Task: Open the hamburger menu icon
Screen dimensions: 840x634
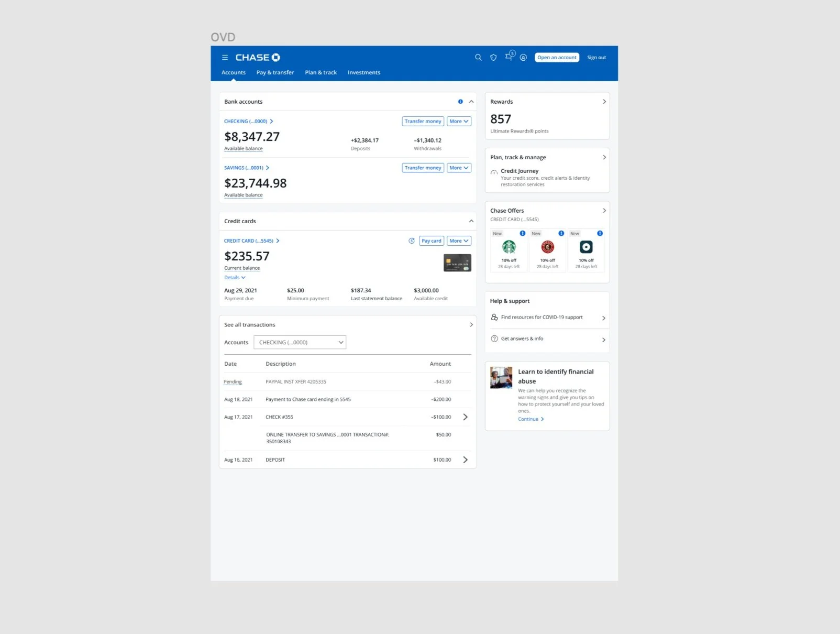Action: coord(225,58)
